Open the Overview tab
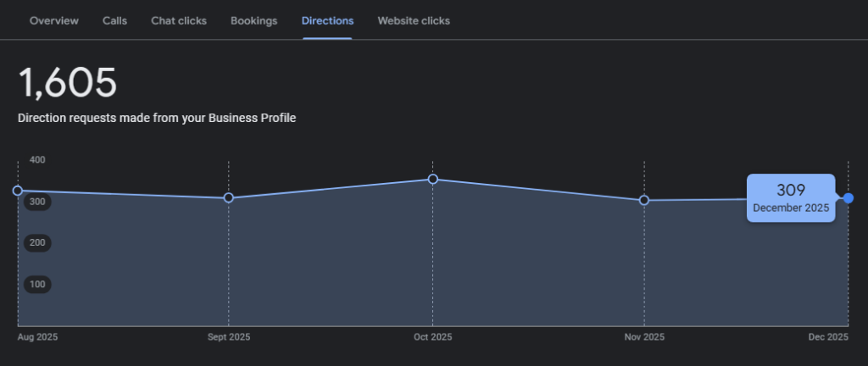This screenshot has width=868, height=366. tap(54, 20)
